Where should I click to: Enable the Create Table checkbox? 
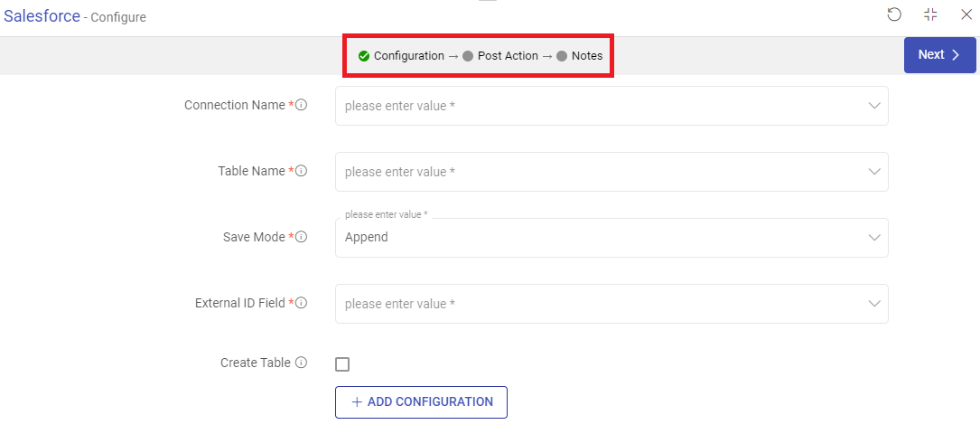pos(342,364)
